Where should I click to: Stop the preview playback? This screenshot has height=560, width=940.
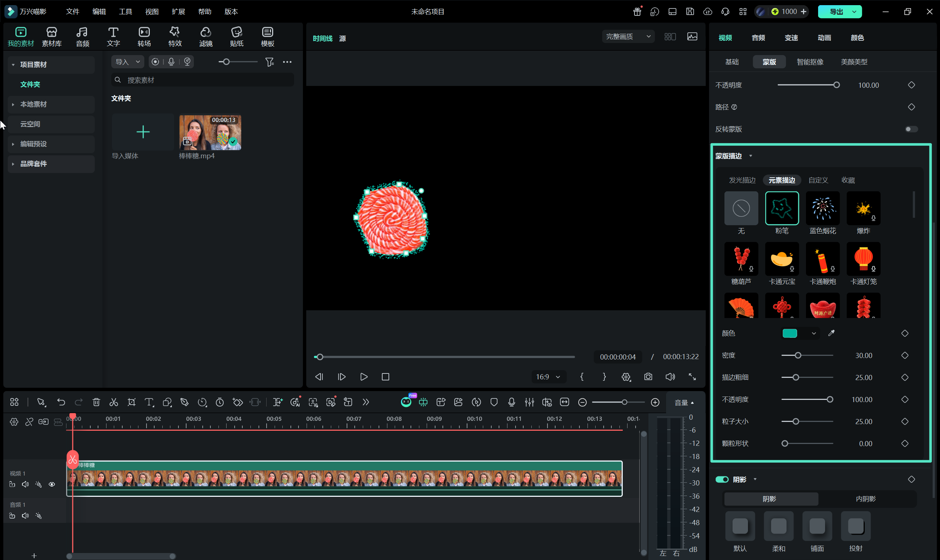pos(386,377)
